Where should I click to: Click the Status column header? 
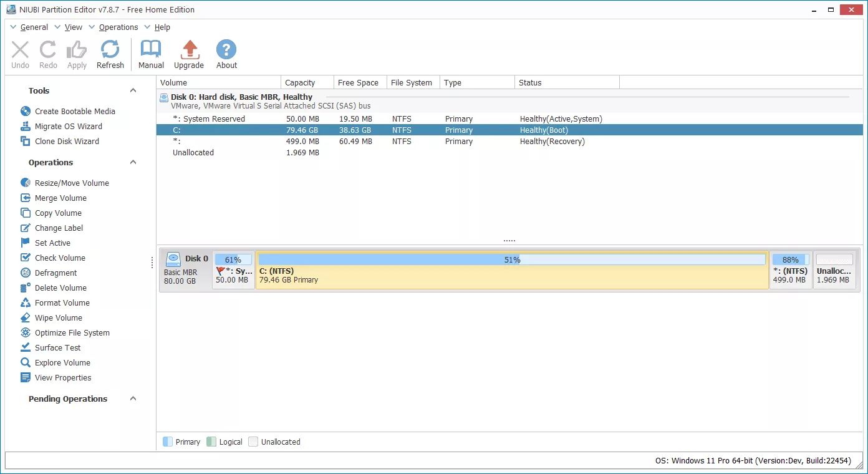(567, 82)
